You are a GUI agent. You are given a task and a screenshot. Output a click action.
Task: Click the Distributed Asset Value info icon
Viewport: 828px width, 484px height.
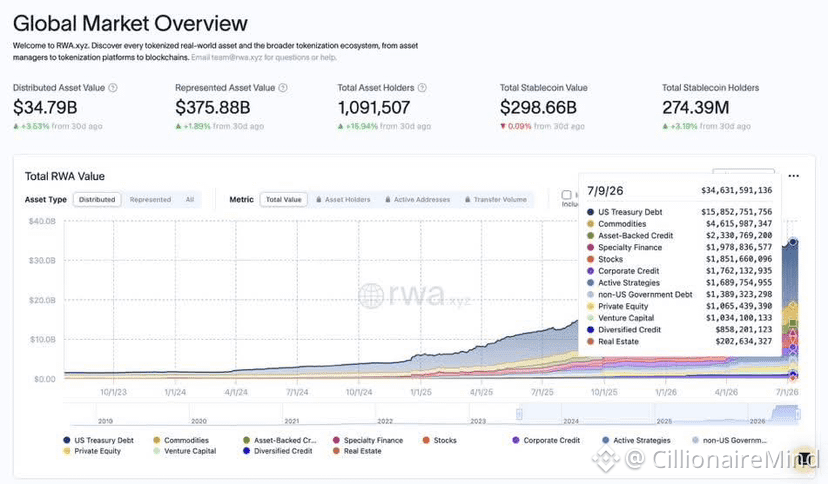[112, 88]
